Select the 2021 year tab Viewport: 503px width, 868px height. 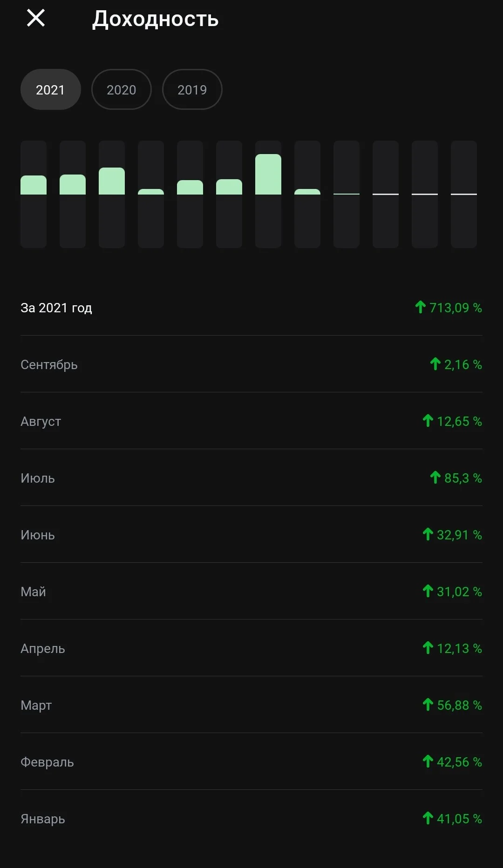pyautogui.click(x=51, y=89)
